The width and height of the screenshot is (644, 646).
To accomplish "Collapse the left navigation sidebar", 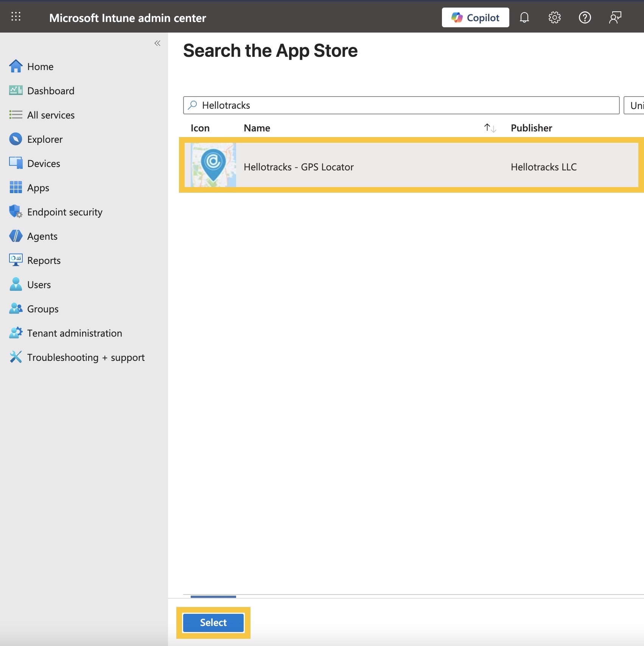I will tap(157, 43).
